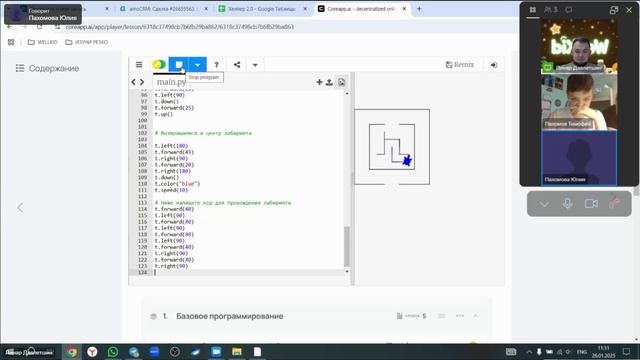Go to previous lesson left chevron
Image resolution: width=640 pixels, height=360 pixels.
[x=20, y=207]
